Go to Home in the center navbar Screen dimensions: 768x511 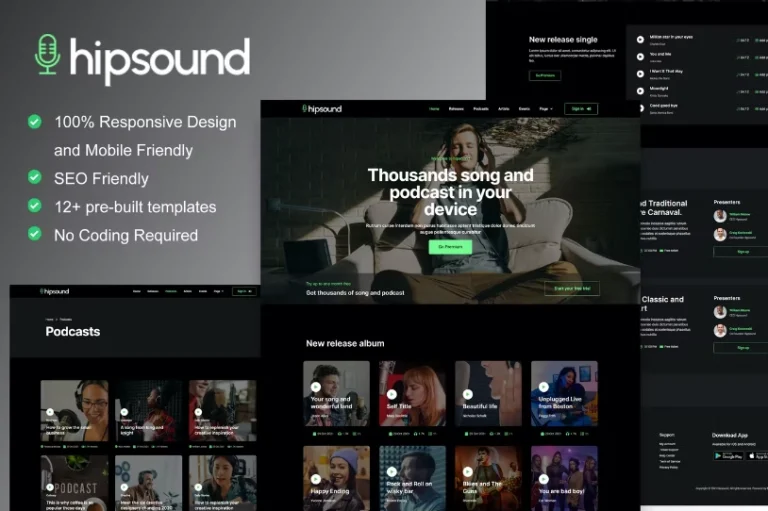(434, 108)
